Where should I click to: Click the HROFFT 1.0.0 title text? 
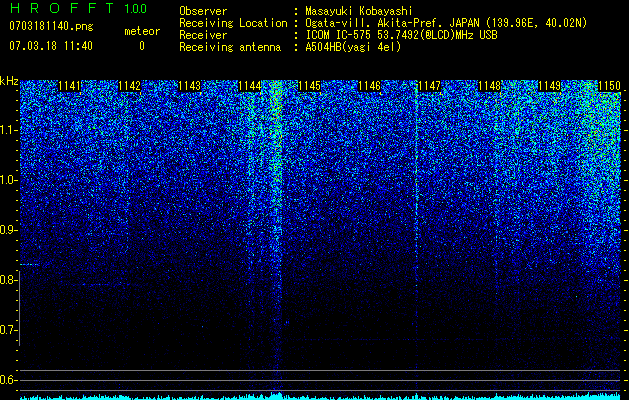point(78,8)
